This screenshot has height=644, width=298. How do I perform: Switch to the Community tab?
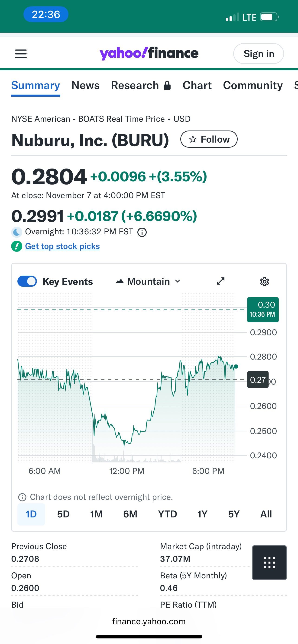coord(253,85)
